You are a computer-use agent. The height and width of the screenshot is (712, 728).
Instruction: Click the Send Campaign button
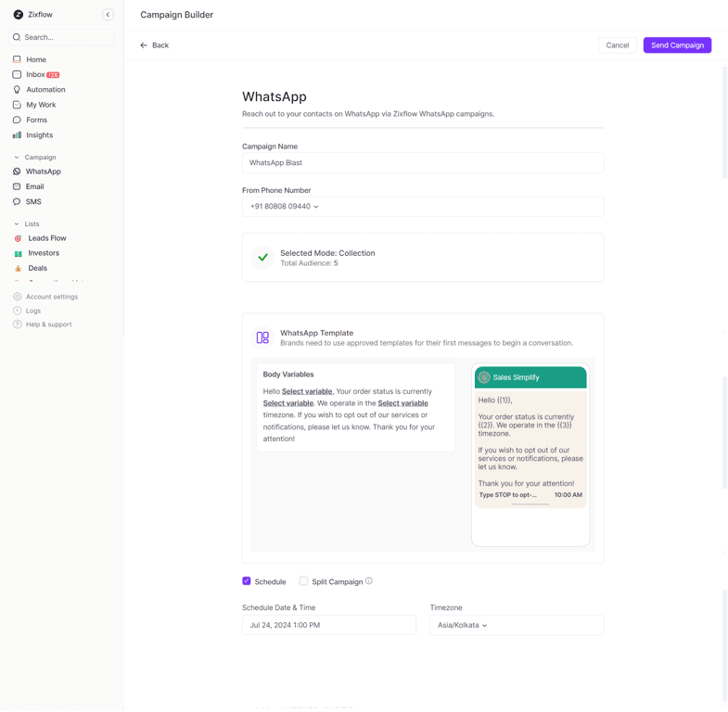point(677,45)
